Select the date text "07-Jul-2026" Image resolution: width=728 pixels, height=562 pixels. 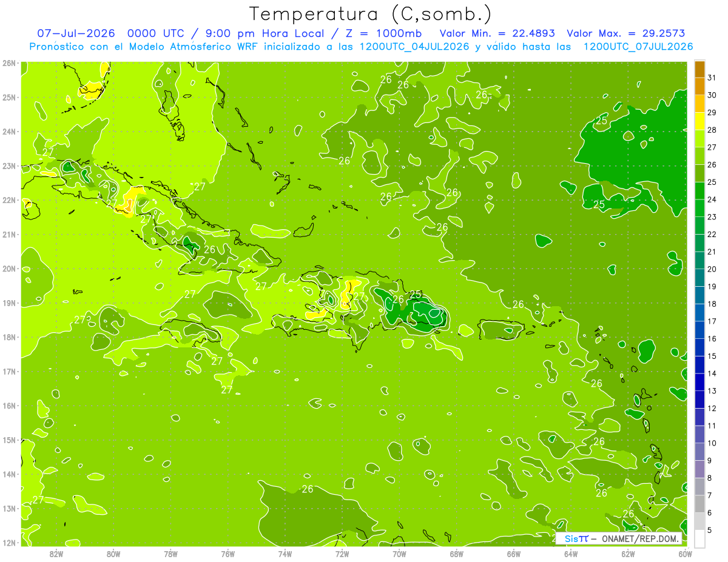(76, 33)
